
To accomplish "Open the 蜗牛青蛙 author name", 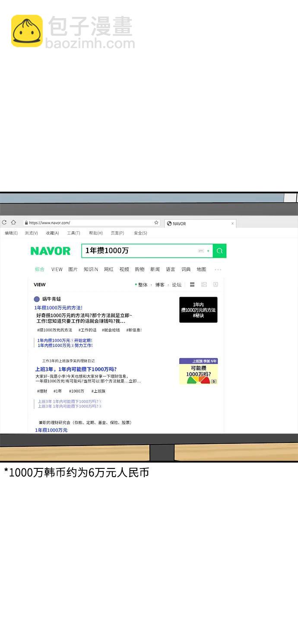I will click(x=52, y=299).
